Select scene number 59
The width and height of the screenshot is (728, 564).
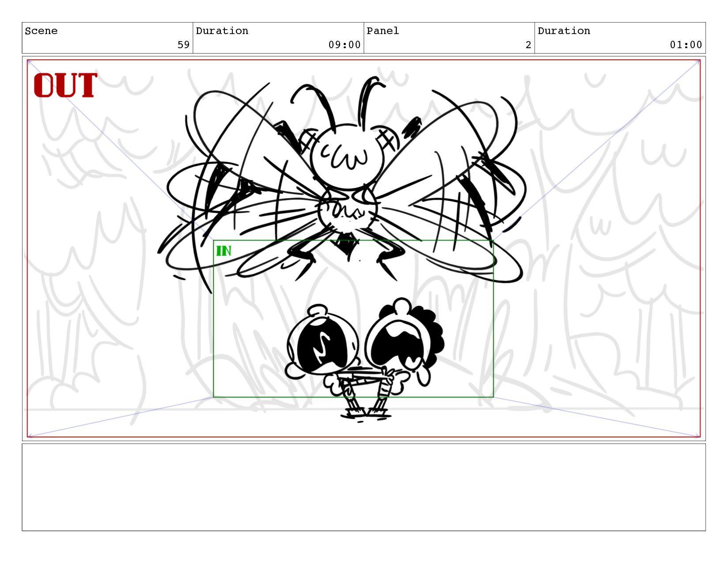click(183, 45)
